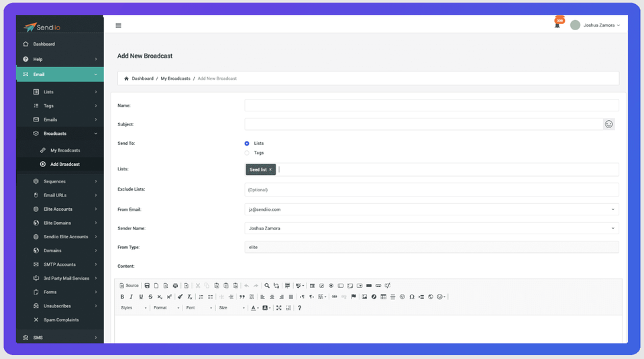Click the Save icon in editor toolbar
Viewport: 644px width, 359px height.
click(x=147, y=285)
